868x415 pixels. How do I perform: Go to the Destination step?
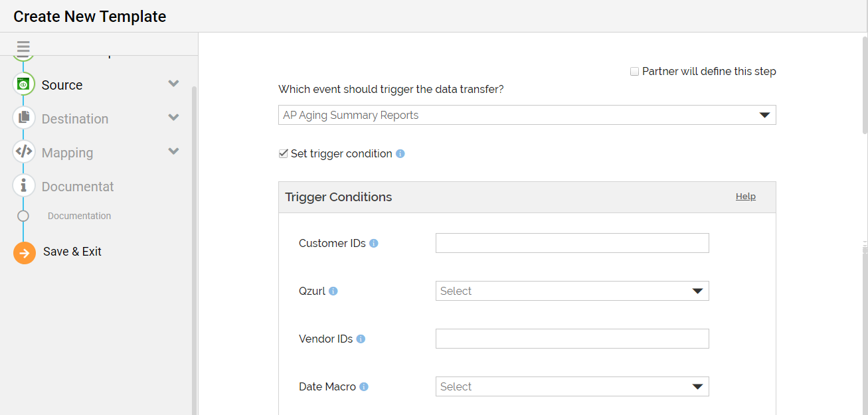[75, 119]
